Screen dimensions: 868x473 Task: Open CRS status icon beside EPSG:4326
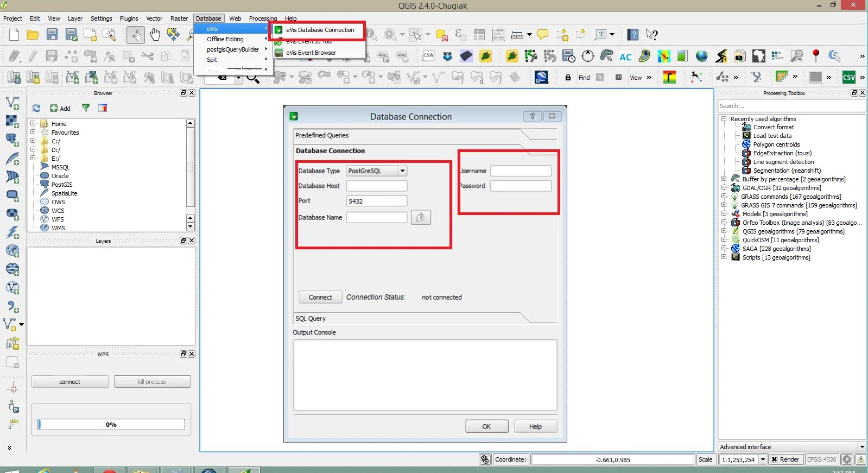(846, 459)
